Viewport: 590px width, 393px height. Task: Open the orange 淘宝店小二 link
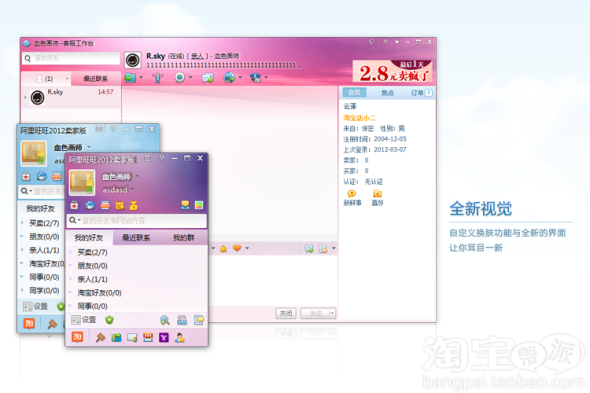tap(359, 118)
